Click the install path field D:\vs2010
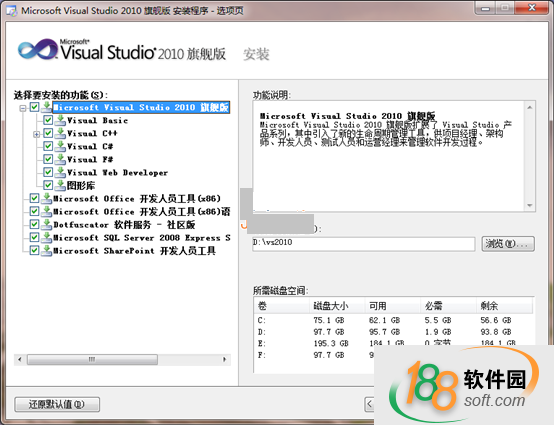554x425 pixels. click(x=364, y=244)
